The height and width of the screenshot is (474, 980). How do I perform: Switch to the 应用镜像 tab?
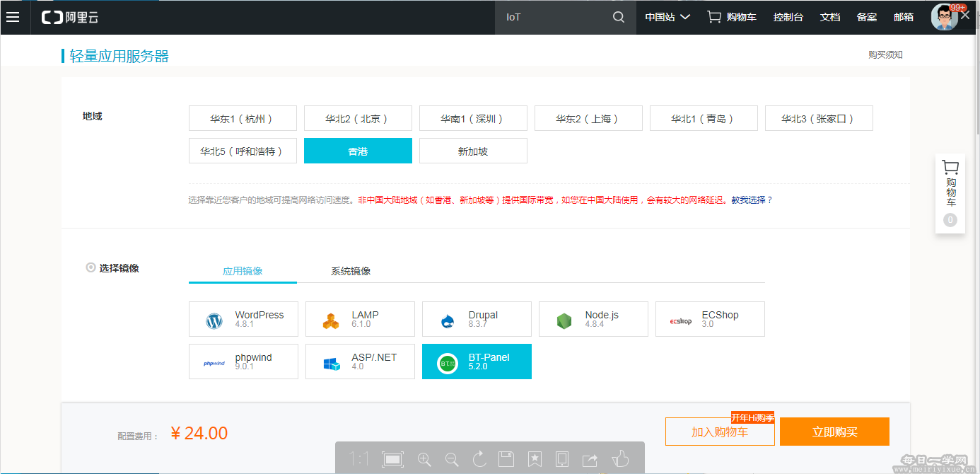[x=243, y=271]
